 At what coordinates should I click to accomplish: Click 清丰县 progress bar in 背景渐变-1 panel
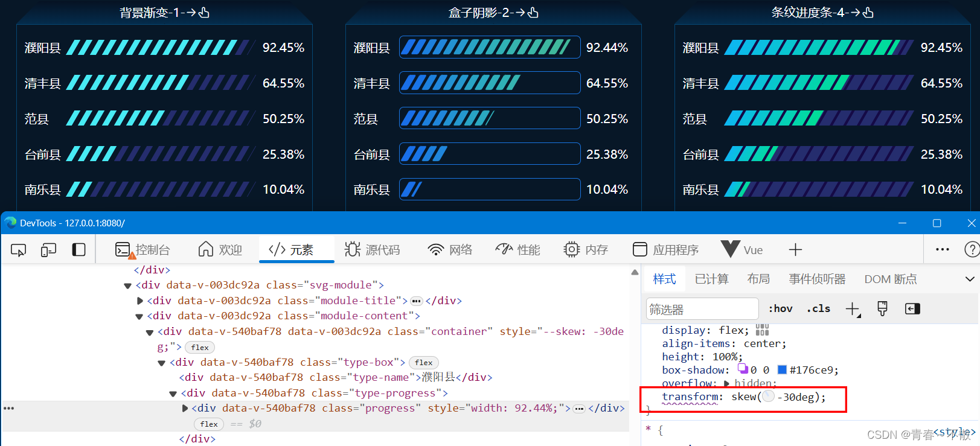click(x=161, y=83)
